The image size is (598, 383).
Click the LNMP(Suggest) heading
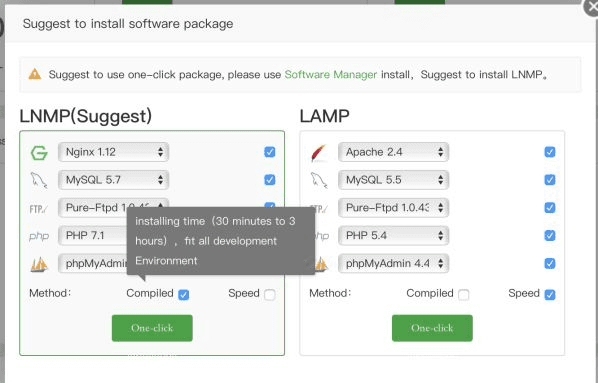[86, 116]
